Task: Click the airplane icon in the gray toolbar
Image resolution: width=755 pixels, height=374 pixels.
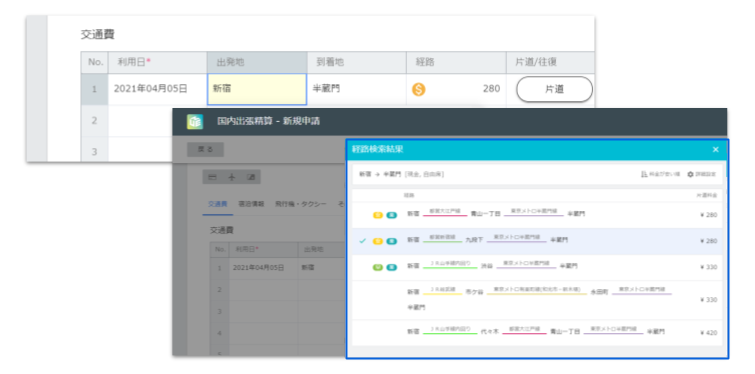Action: [231, 177]
